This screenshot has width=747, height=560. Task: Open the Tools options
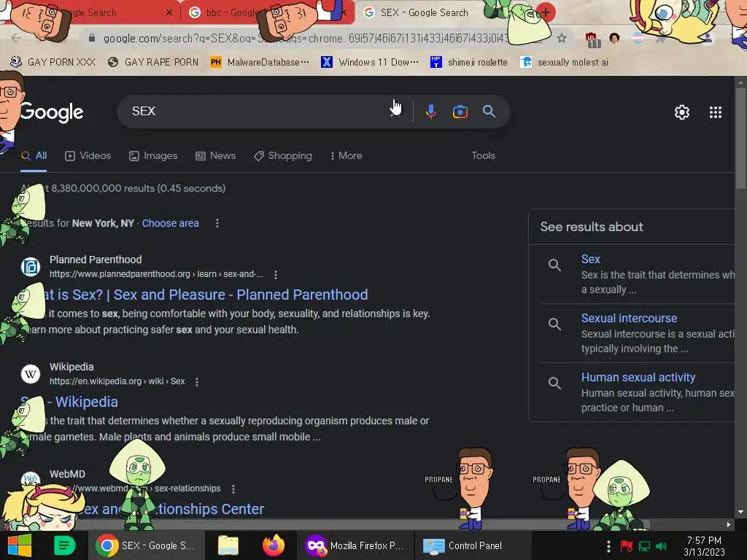483,156
